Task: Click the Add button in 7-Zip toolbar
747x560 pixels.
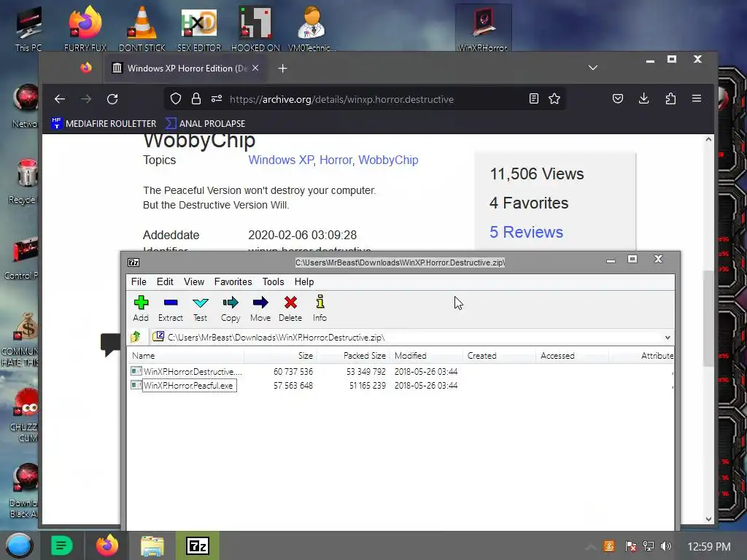Action: tap(141, 308)
